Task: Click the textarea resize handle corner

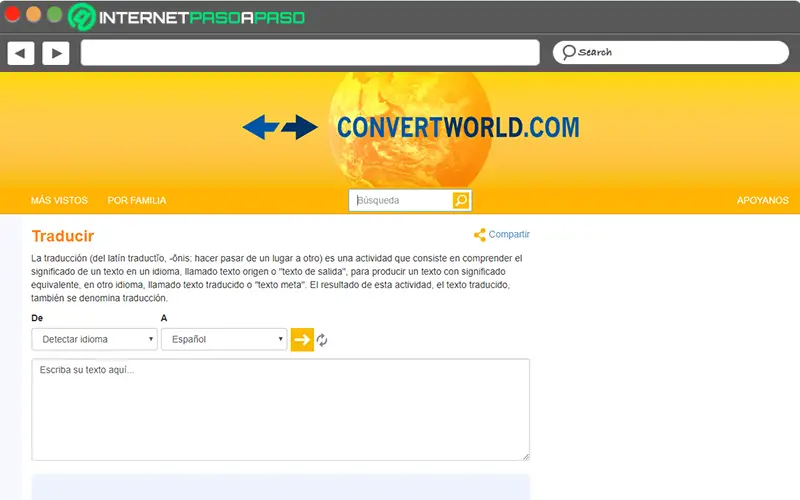Action: click(526, 457)
